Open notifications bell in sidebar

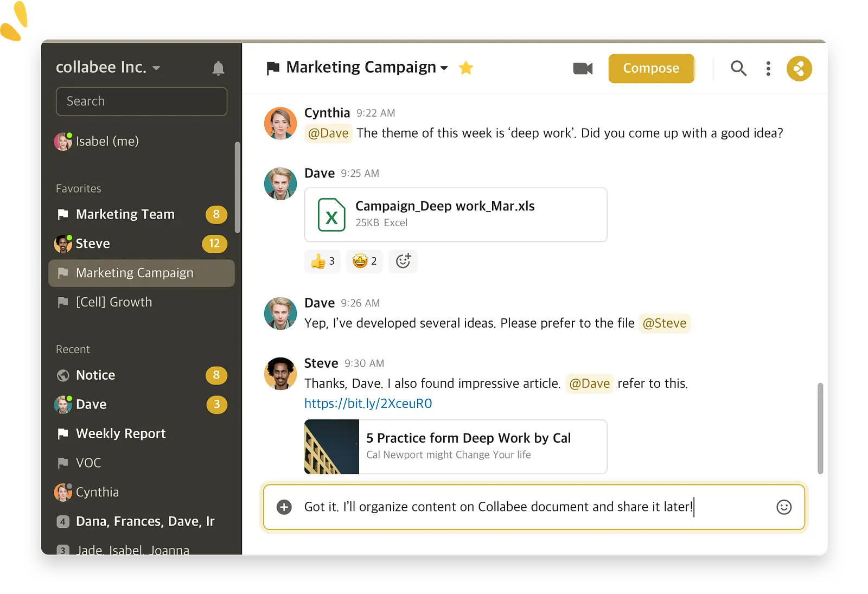pos(218,68)
